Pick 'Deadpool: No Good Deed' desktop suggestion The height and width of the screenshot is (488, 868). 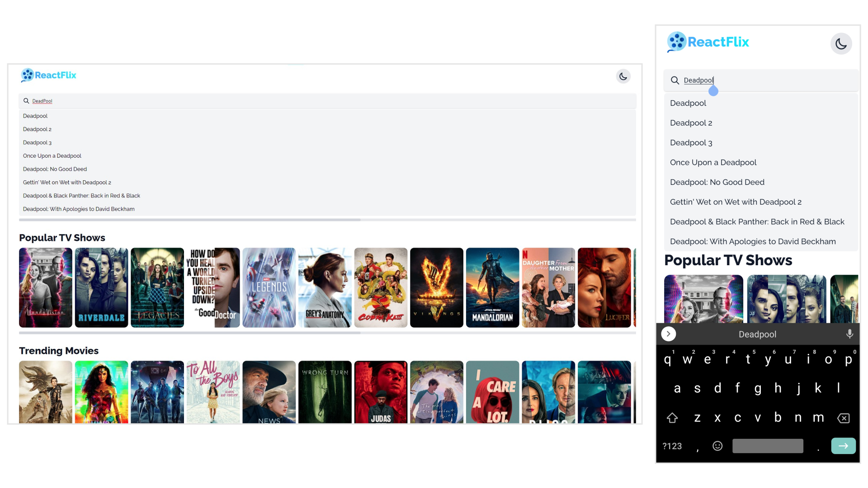(55, 169)
